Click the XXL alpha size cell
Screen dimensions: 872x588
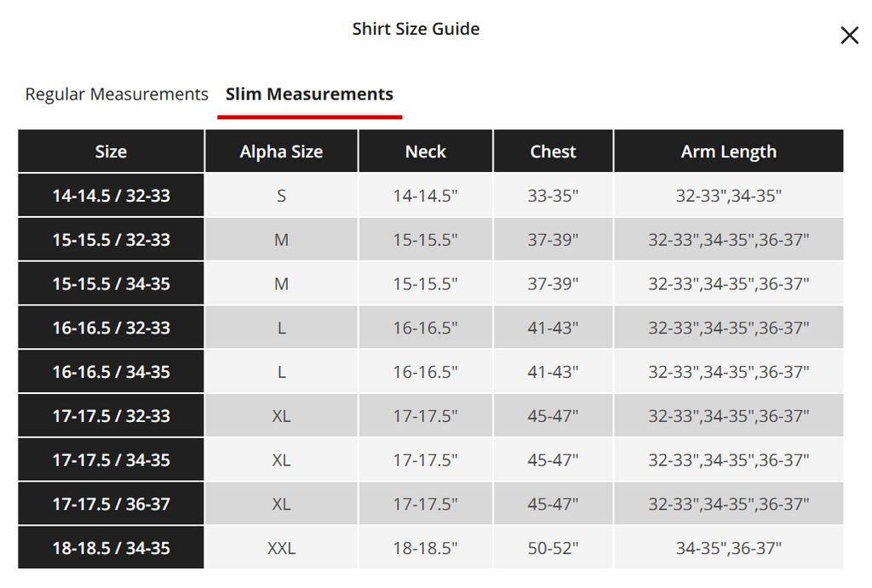pyautogui.click(x=281, y=547)
